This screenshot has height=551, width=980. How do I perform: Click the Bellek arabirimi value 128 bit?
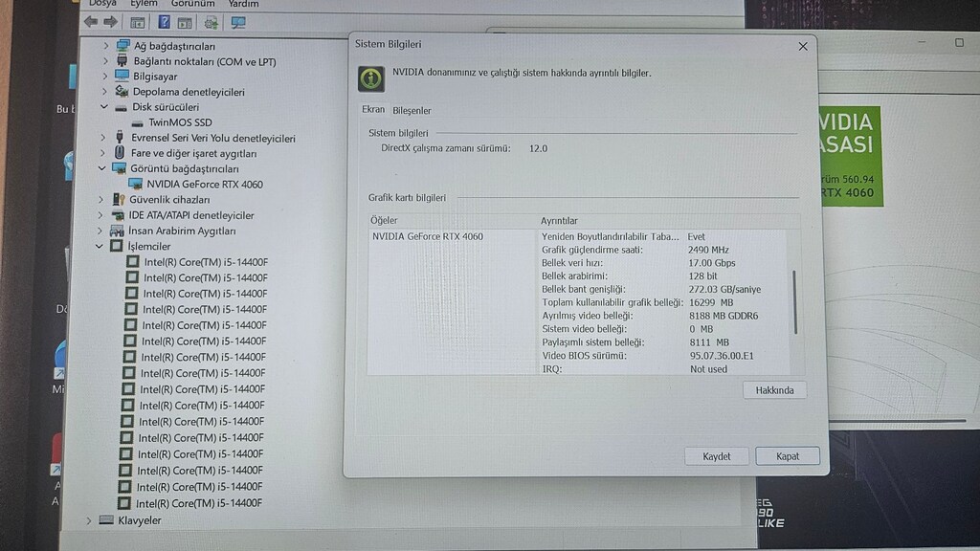(702, 275)
